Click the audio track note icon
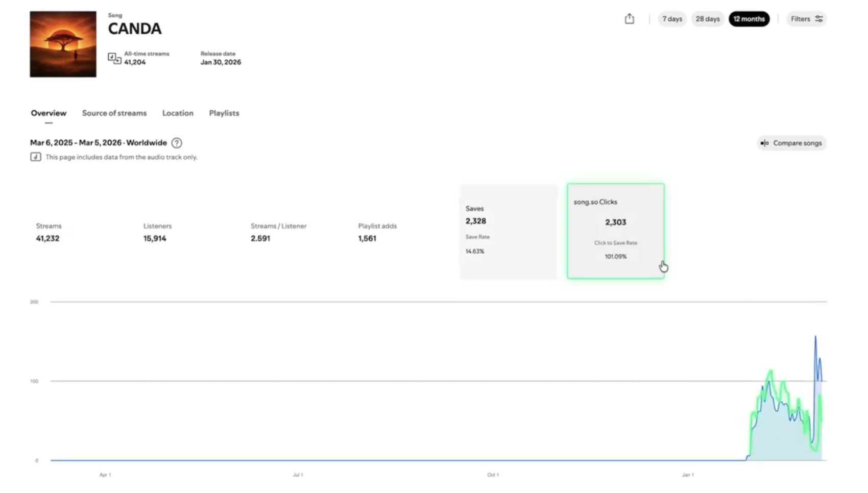The width and height of the screenshot is (868, 493). click(35, 157)
